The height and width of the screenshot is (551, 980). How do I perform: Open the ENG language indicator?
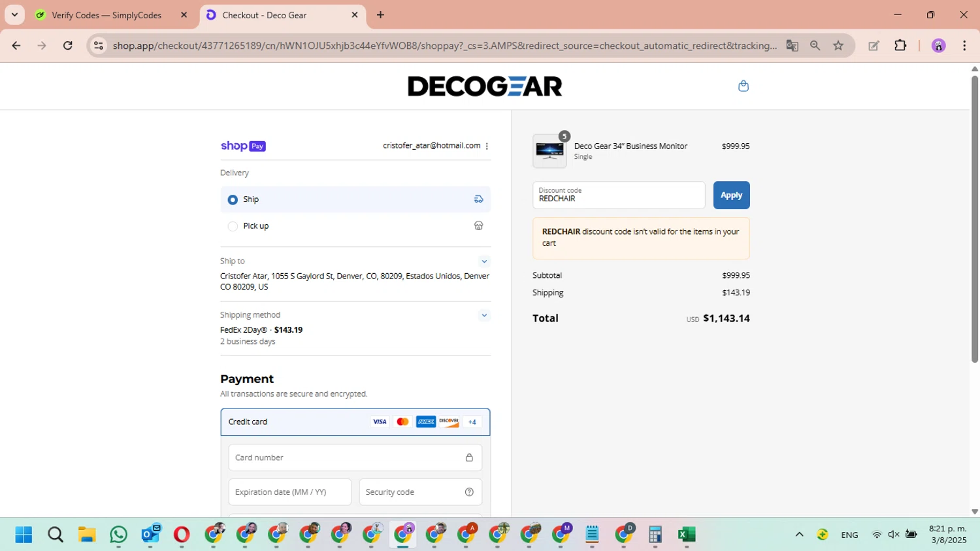pos(849,535)
